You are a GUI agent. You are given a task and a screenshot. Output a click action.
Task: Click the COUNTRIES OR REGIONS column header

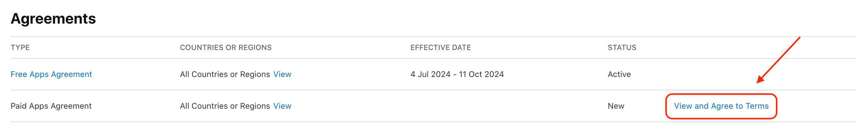pos(226,48)
